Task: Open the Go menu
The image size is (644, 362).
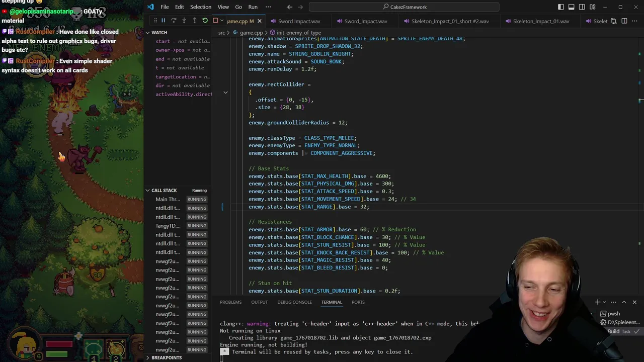Action: coord(238,7)
